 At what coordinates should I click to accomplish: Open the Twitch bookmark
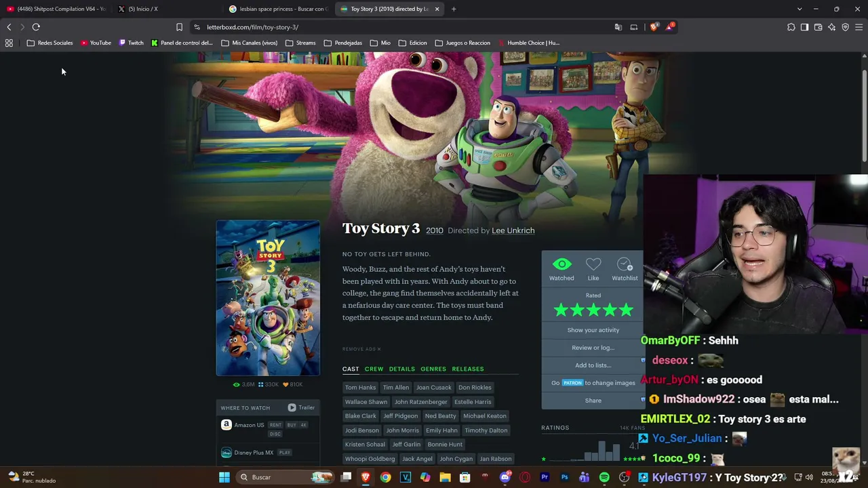(x=131, y=43)
